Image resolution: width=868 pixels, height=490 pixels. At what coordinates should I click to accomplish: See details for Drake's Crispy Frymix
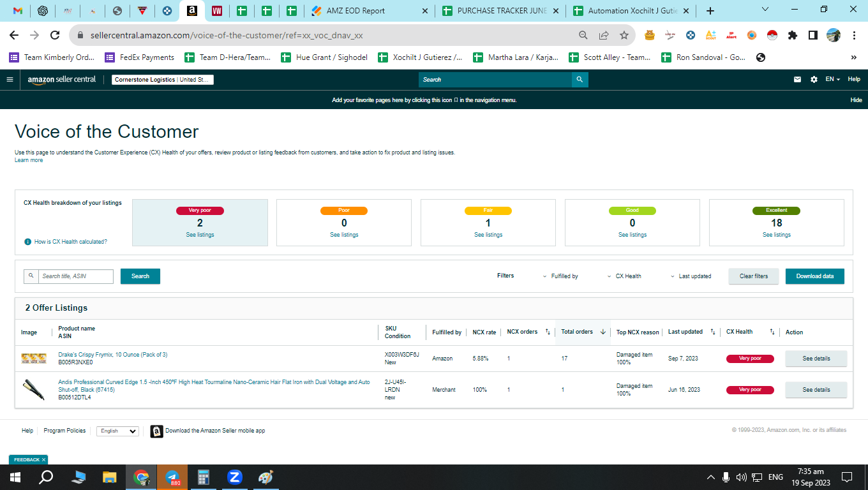tap(816, 359)
